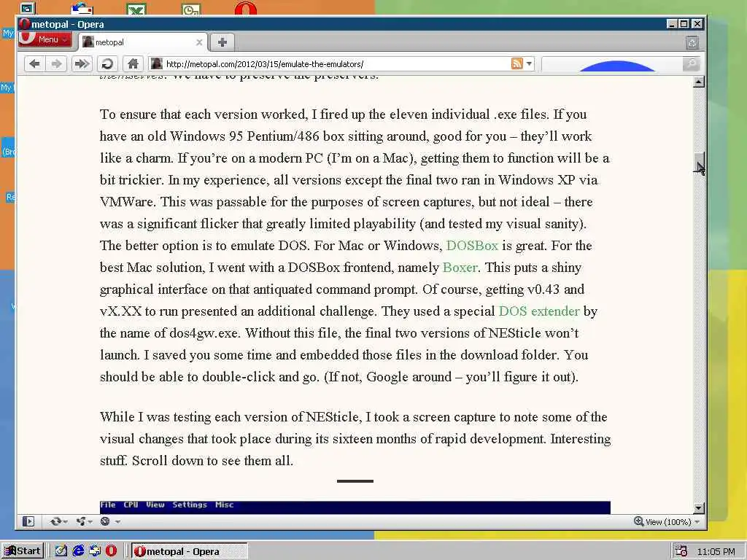Image resolution: width=747 pixels, height=560 pixels.
Task: Click Misc in the NESticle screenshot menu
Action: click(x=225, y=505)
